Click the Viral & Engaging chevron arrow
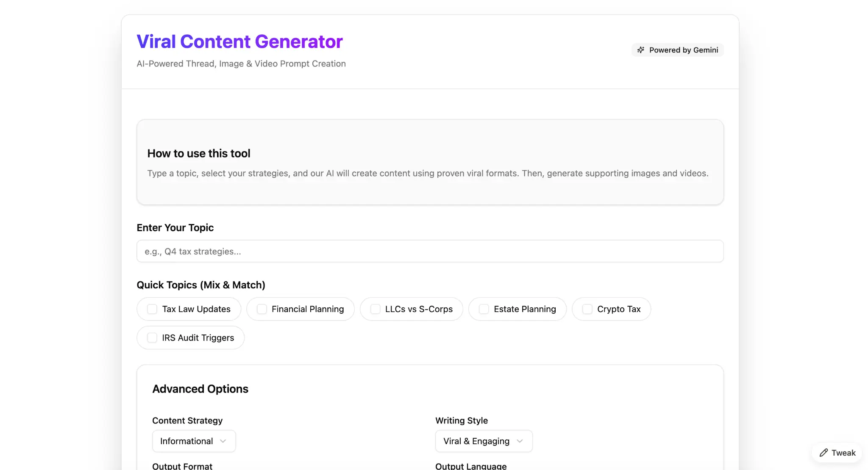This screenshot has height=470, width=868. pos(520,441)
